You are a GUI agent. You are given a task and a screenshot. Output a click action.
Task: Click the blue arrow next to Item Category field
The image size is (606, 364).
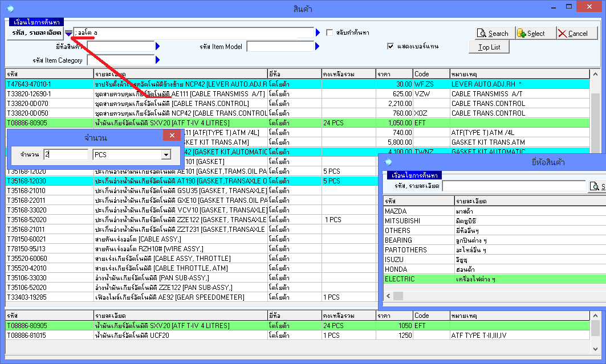158,60
